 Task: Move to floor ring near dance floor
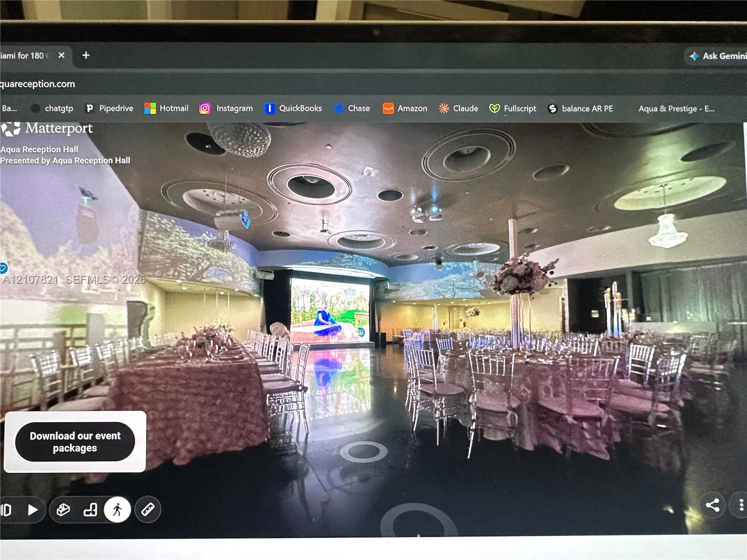point(364,451)
